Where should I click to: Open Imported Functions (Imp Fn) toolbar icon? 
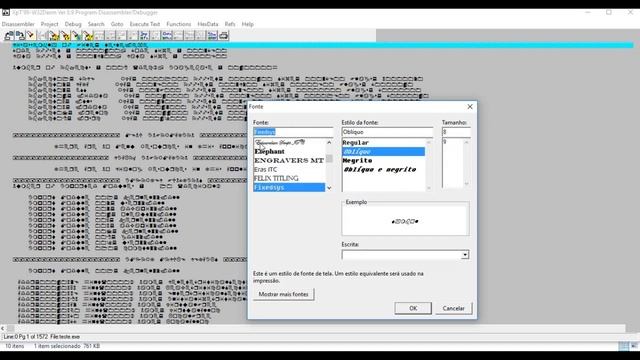144,36
